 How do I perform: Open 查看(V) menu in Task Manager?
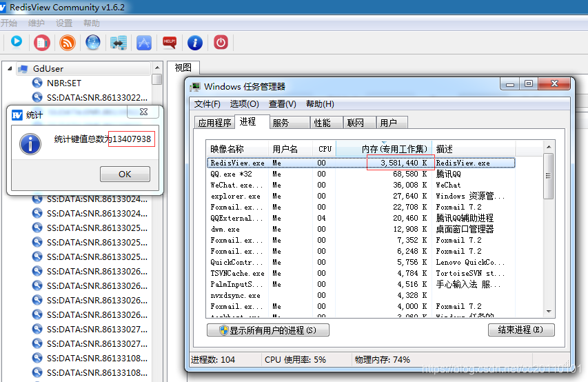click(x=283, y=104)
